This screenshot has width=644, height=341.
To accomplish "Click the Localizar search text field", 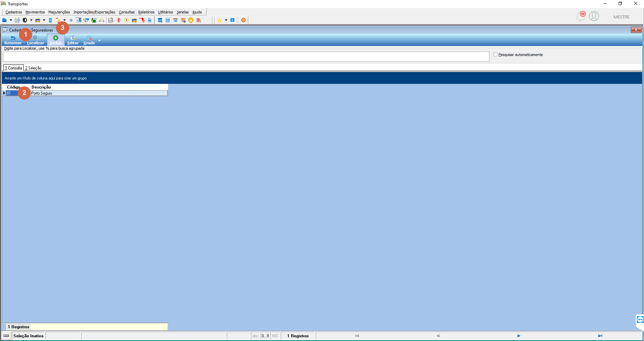I will click(x=246, y=57).
